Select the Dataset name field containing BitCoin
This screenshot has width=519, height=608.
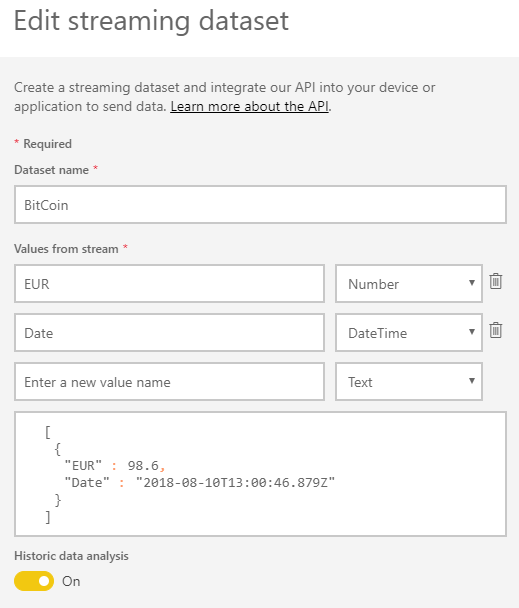pyautogui.click(x=260, y=205)
